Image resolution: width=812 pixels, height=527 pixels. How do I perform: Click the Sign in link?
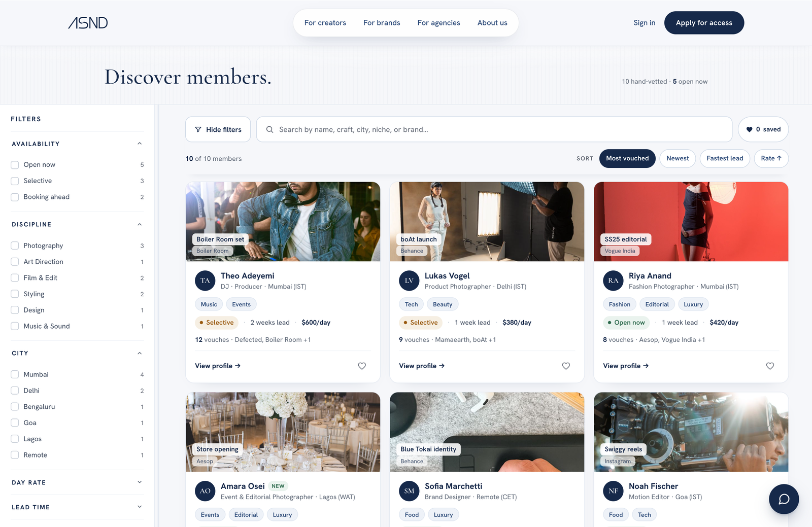coord(644,23)
